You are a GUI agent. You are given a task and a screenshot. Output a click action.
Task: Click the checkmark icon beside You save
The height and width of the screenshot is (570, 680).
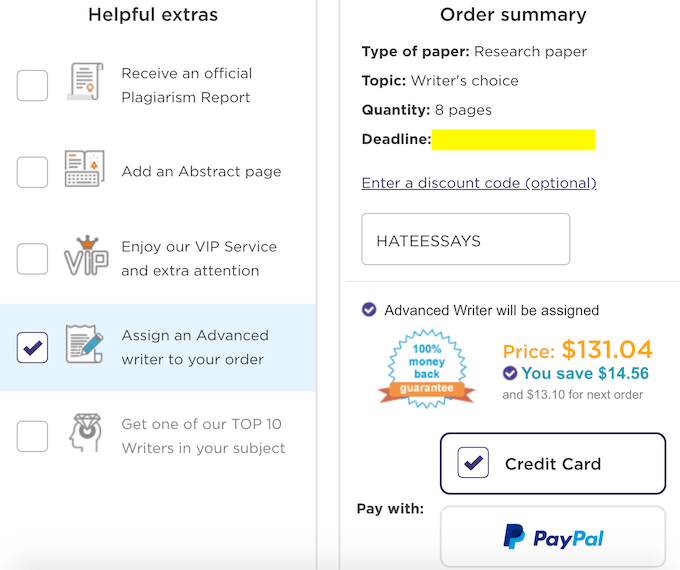click(511, 373)
